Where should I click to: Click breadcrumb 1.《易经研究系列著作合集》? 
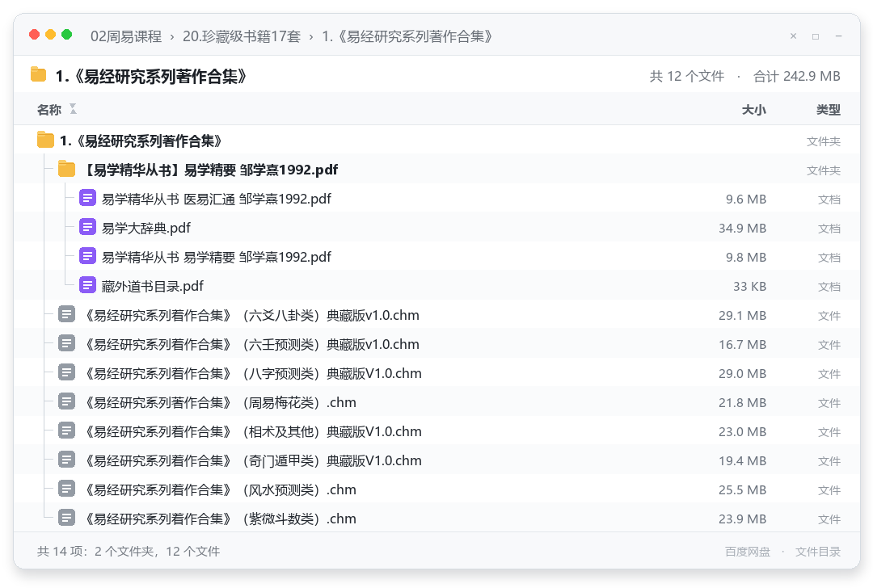pos(407,36)
